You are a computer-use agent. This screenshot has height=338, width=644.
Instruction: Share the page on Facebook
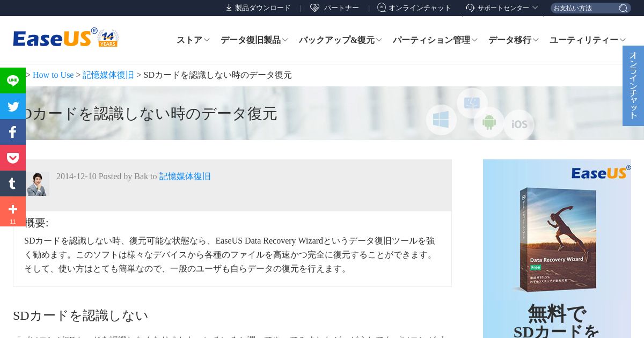click(x=13, y=132)
